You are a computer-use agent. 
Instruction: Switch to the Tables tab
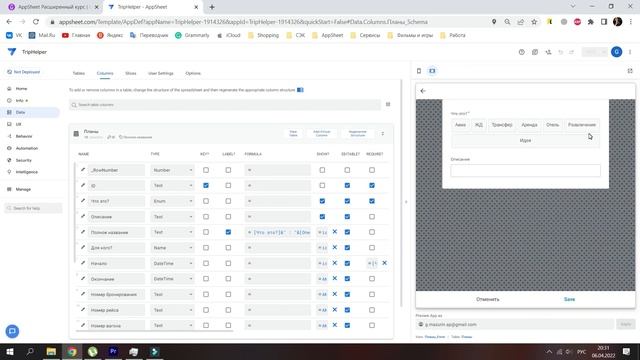79,73
